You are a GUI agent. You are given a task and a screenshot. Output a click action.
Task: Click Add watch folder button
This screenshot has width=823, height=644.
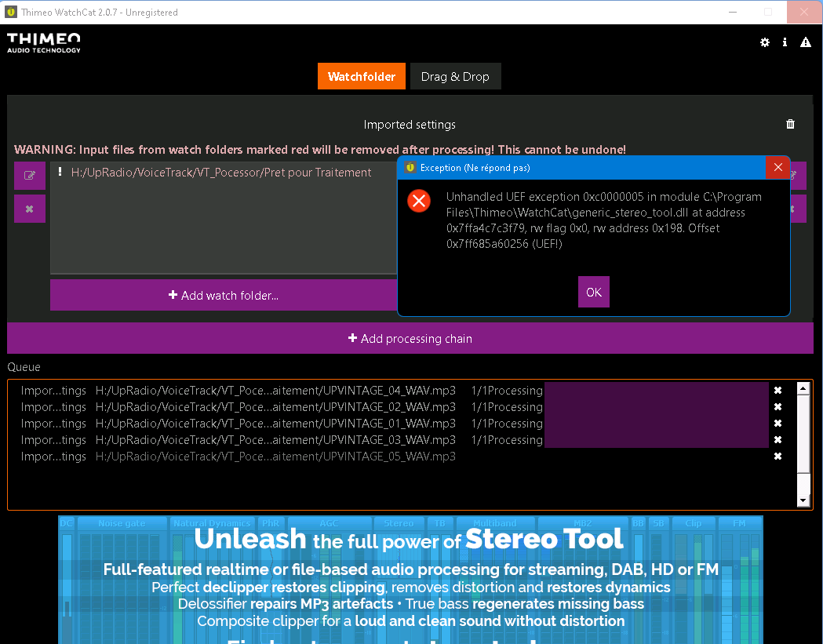coord(224,295)
